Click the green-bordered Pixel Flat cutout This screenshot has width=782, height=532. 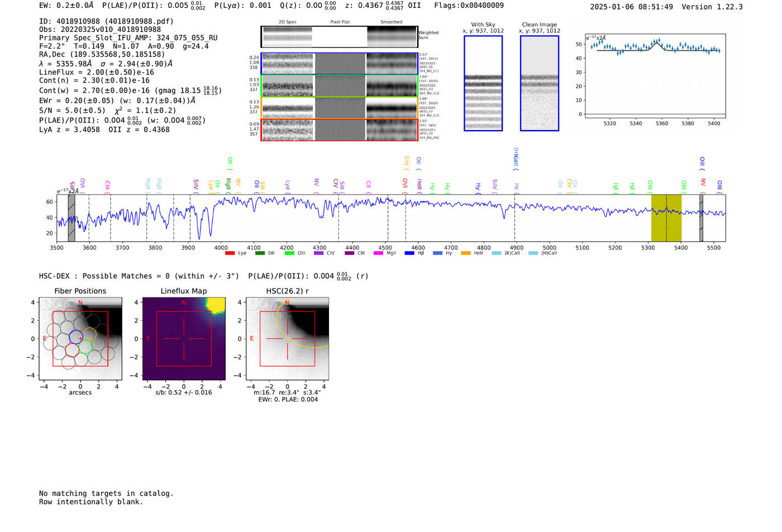click(x=340, y=86)
